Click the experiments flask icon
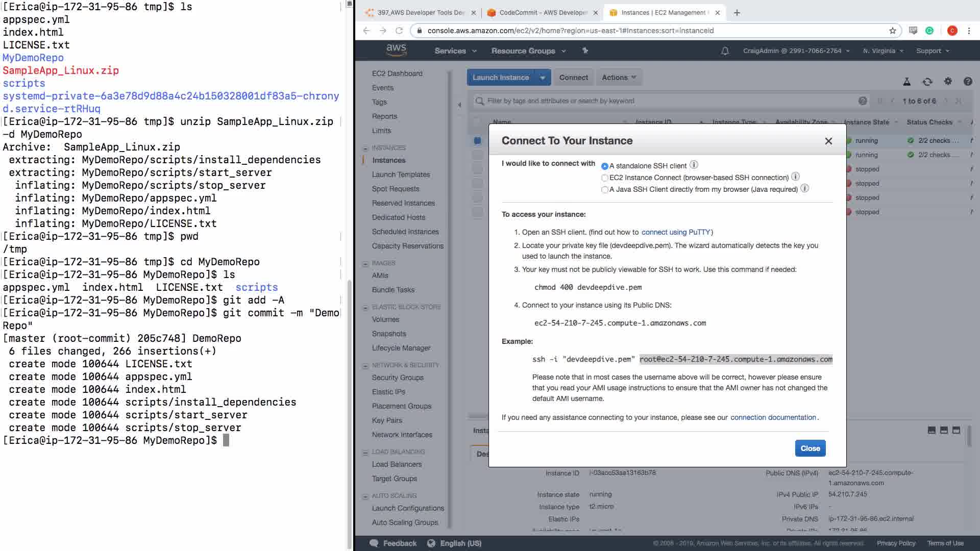980x551 pixels. [906, 82]
